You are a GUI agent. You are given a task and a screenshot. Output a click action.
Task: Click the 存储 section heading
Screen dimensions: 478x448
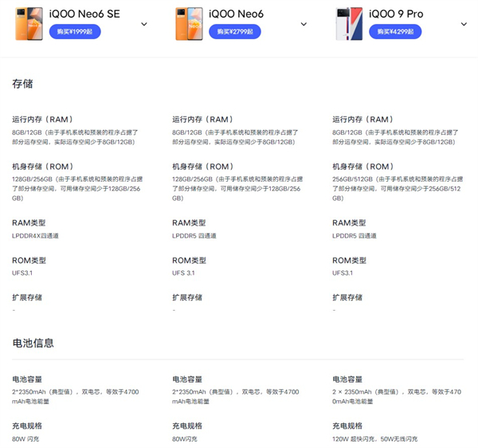coord(22,84)
